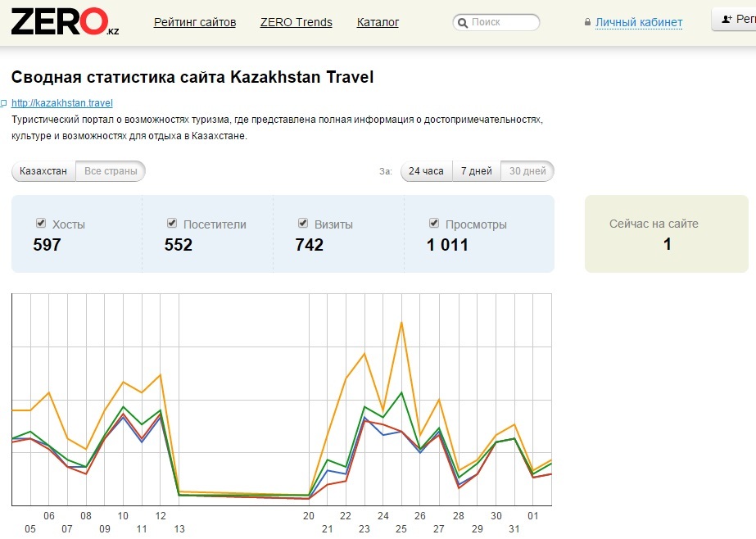Open ZERO Trends page
This screenshot has height=539, width=756.
coord(296,22)
